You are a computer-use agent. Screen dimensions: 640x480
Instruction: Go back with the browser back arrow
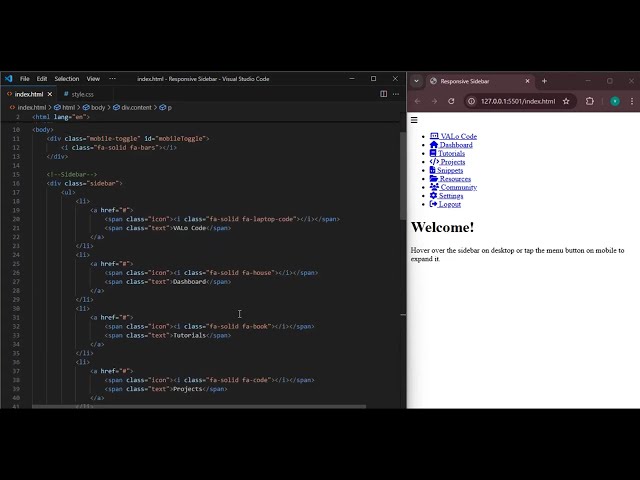click(418, 101)
